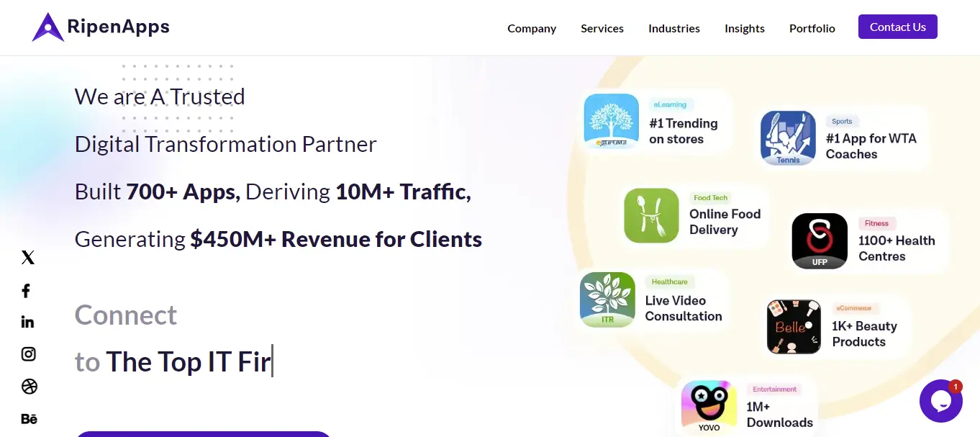
Task: Click the RipenApps logo
Action: pyautogui.click(x=100, y=27)
